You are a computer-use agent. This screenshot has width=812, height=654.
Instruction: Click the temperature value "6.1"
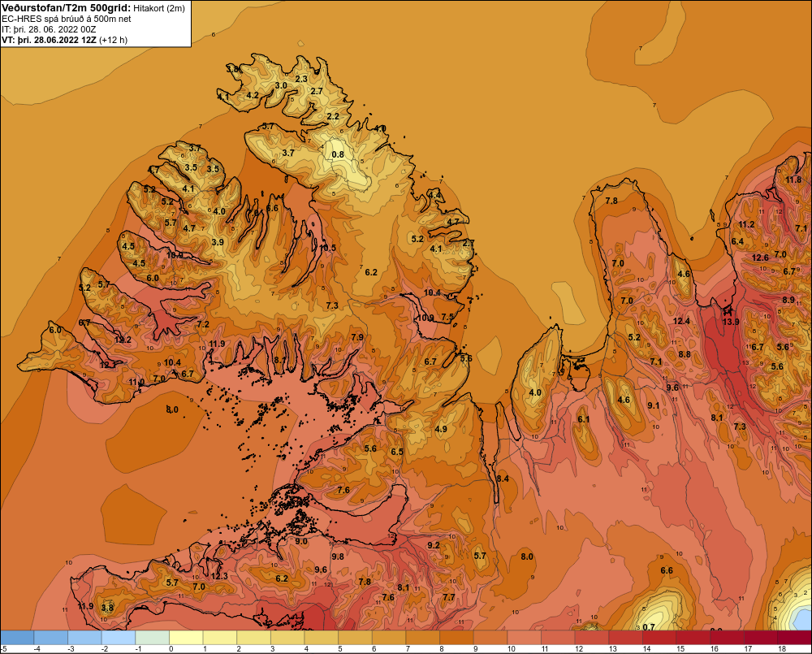(584, 419)
